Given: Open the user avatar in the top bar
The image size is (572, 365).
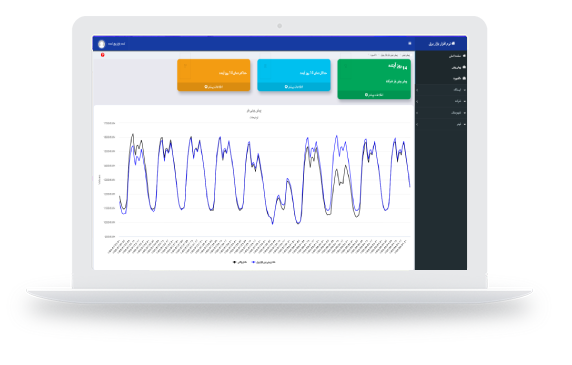Looking at the screenshot, I should 101,44.
